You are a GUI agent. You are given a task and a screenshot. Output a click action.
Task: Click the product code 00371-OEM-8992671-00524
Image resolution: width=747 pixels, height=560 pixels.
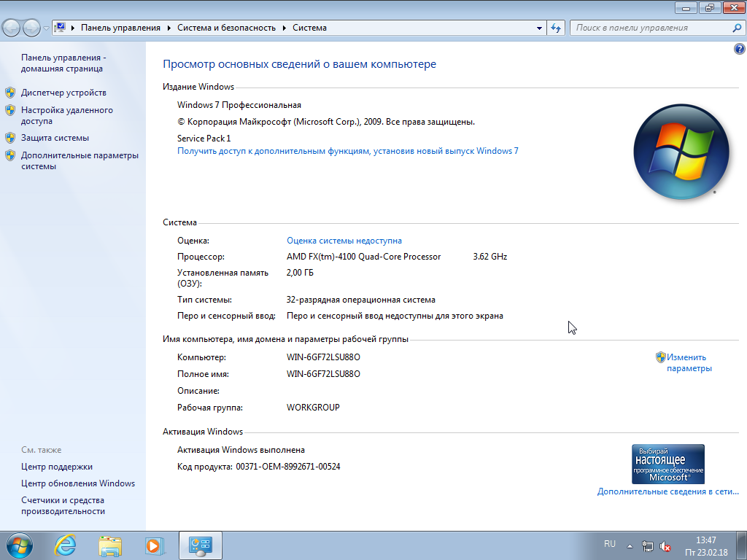click(x=288, y=467)
